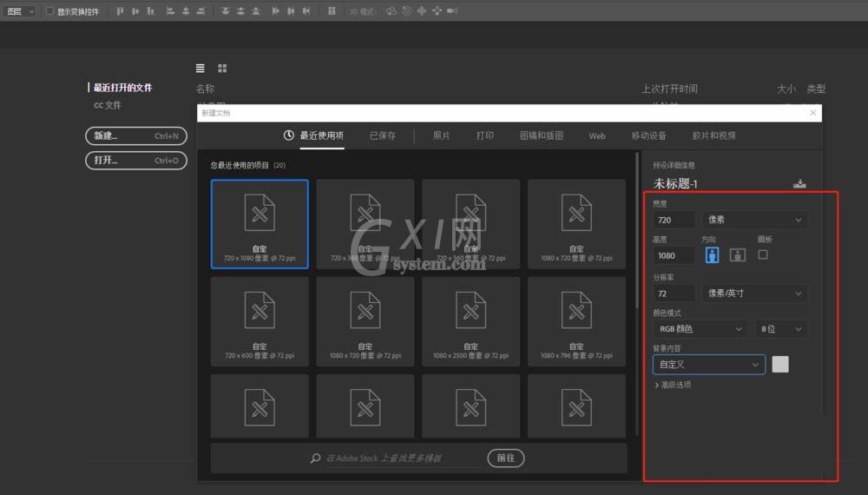The height and width of the screenshot is (495, 868).
Task: Click distribute left edges icon
Action: tap(275, 11)
